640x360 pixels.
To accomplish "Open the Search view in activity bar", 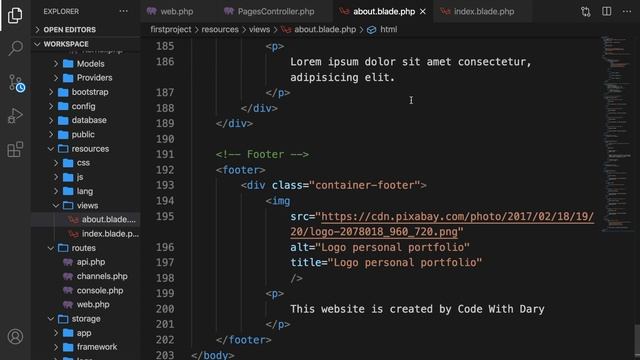I will click(x=15, y=48).
